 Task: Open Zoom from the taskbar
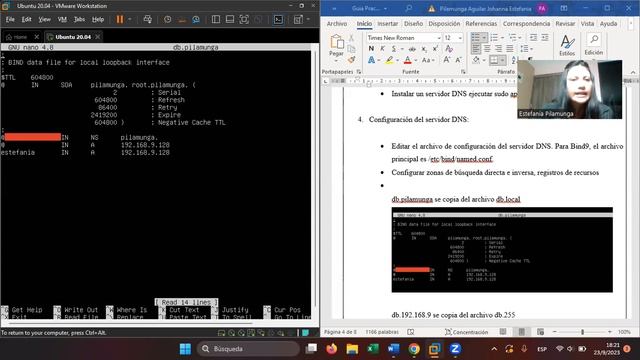pos(455,349)
